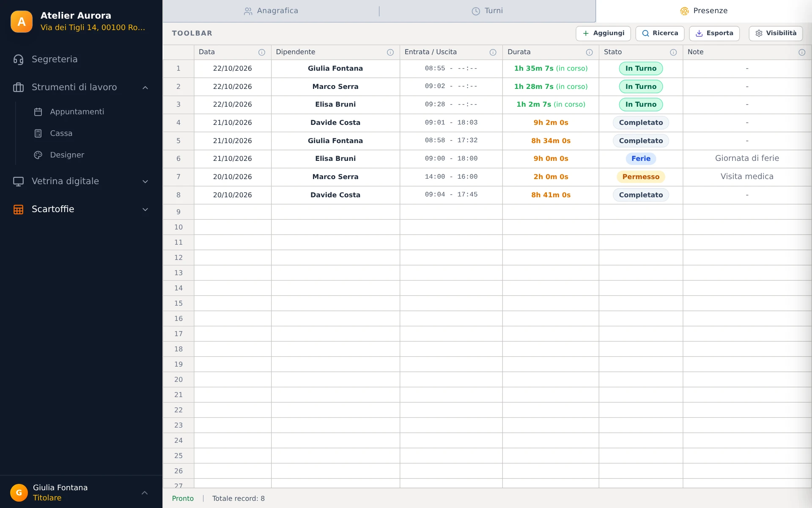Click the Vetrina digitale monitor icon

point(18,182)
